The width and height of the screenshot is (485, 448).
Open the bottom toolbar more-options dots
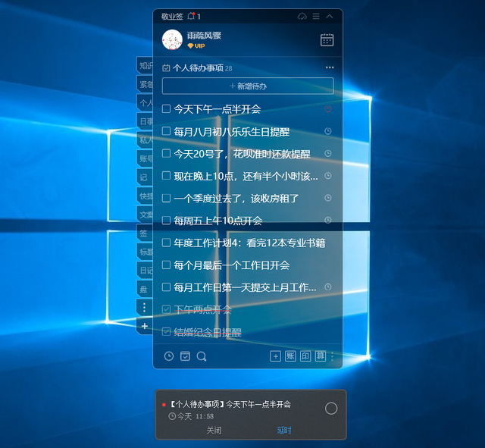coord(333,357)
